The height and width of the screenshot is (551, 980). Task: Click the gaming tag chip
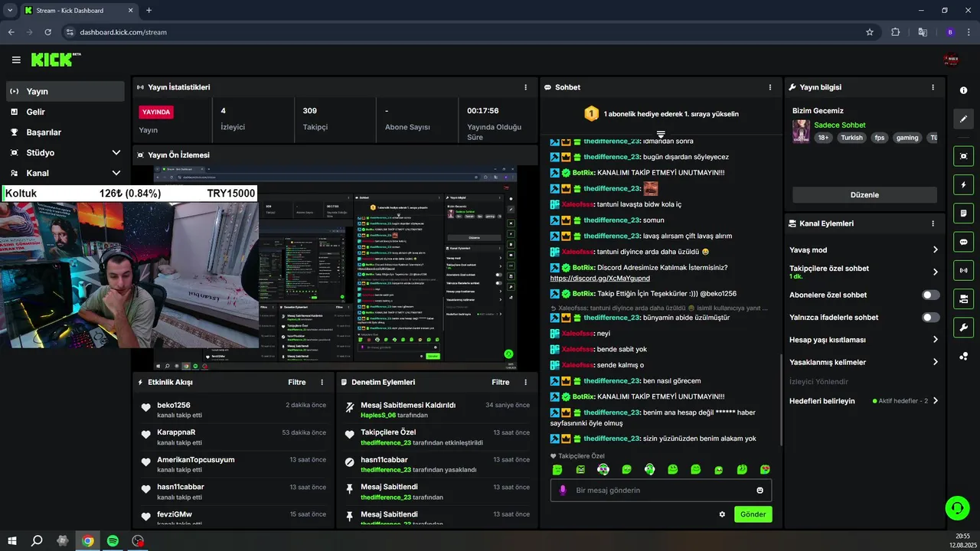[x=907, y=138]
